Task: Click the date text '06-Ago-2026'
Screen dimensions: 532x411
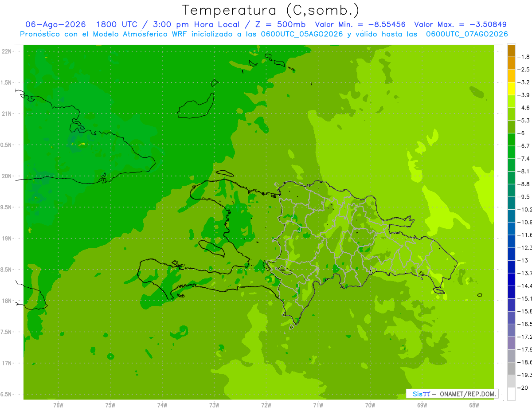Action: coord(55,24)
